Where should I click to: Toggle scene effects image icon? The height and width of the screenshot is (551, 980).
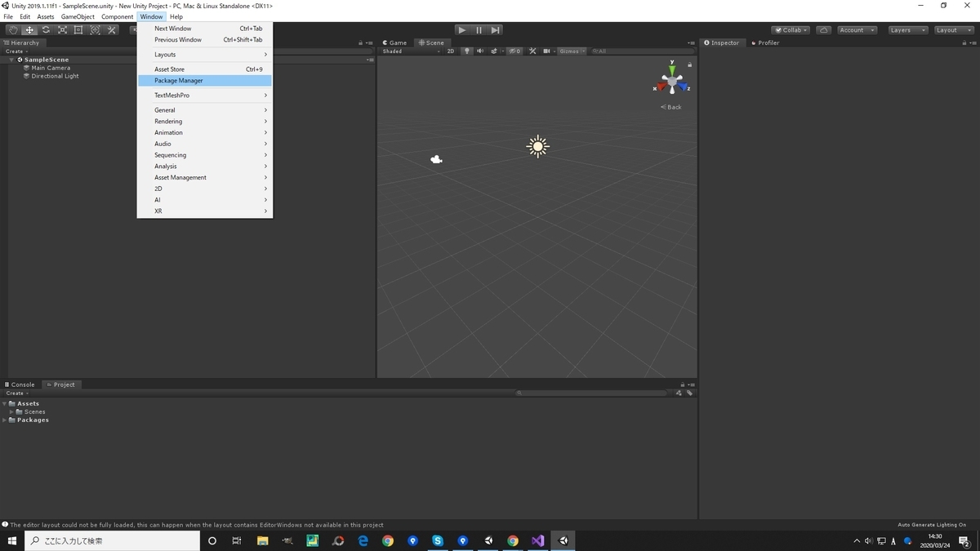tap(494, 51)
